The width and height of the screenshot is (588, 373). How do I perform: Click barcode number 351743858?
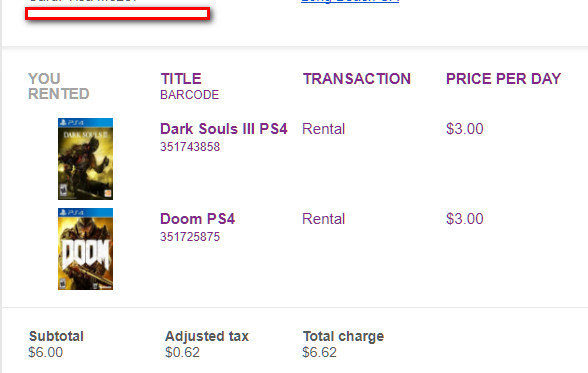pos(190,147)
